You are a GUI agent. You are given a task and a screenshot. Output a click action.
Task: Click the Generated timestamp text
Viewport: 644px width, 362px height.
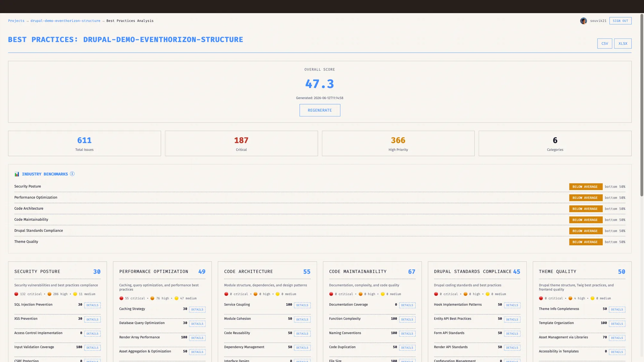tap(320, 98)
